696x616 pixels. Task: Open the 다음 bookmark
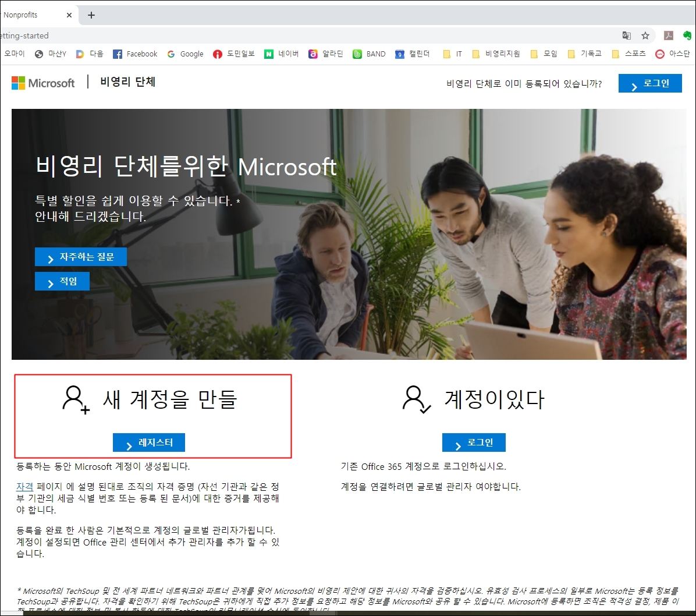[90, 54]
